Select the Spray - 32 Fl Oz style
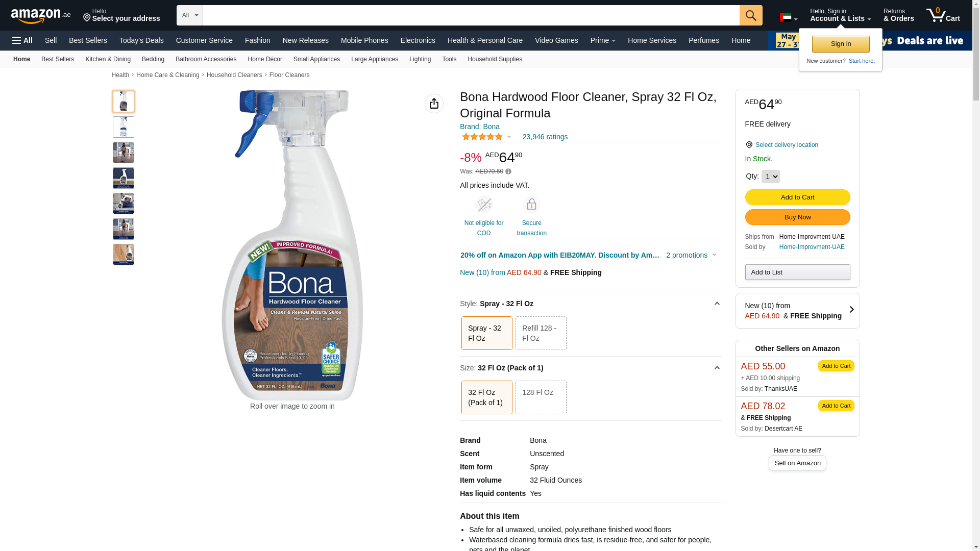Viewport: 980px width, 551px height. (486, 333)
